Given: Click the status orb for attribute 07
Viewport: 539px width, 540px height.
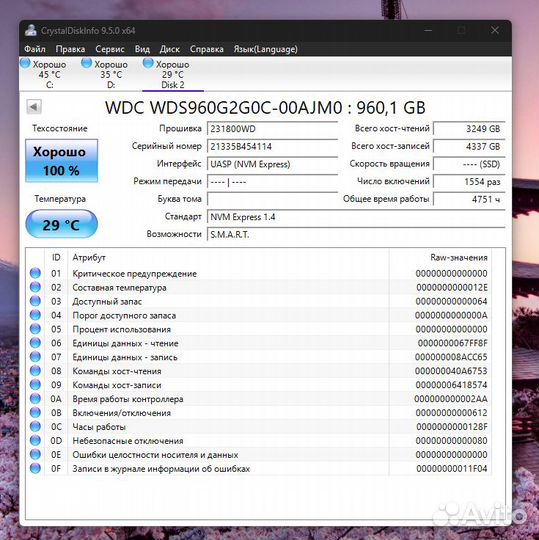Looking at the screenshot, I should pyautogui.click(x=35, y=357).
